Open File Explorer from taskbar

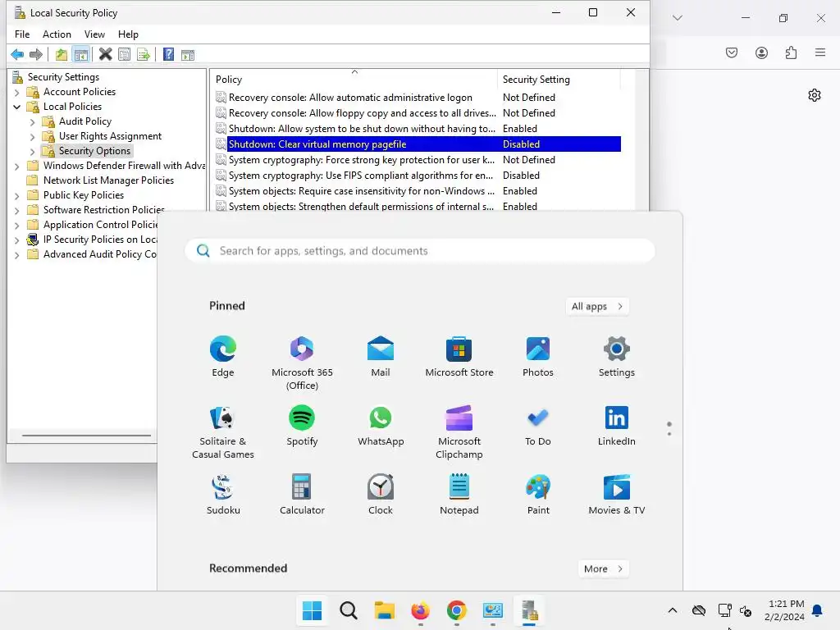click(x=384, y=610)
